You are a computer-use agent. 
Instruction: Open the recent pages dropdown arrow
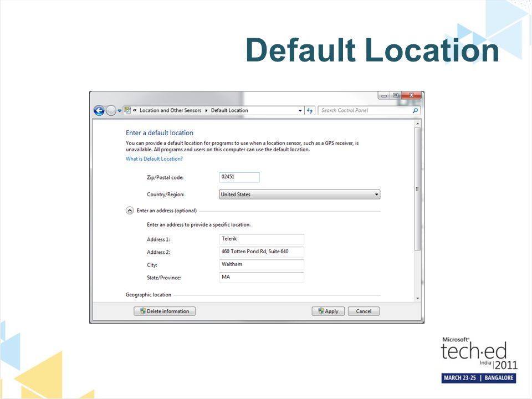[x=120, y=111]
